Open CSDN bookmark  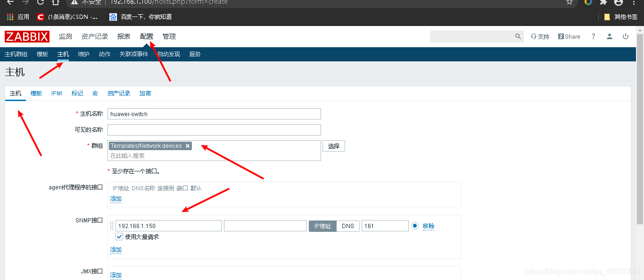(67, 17)
